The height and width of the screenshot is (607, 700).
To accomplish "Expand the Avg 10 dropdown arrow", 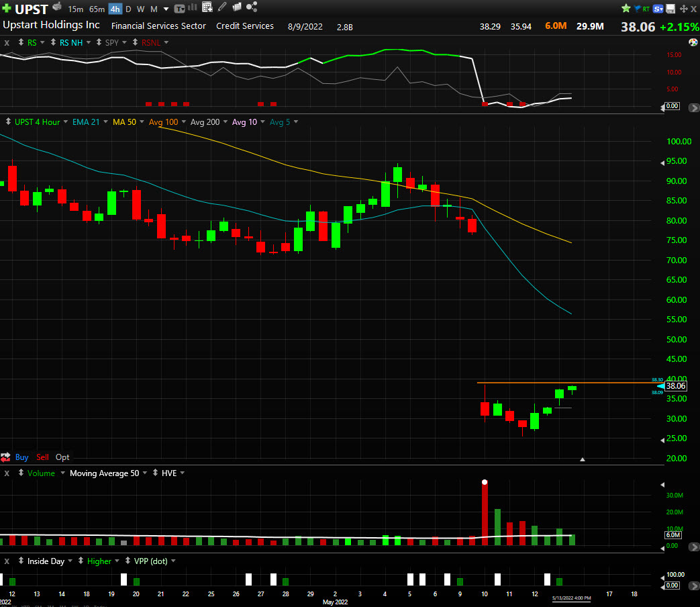I will 262,122.
